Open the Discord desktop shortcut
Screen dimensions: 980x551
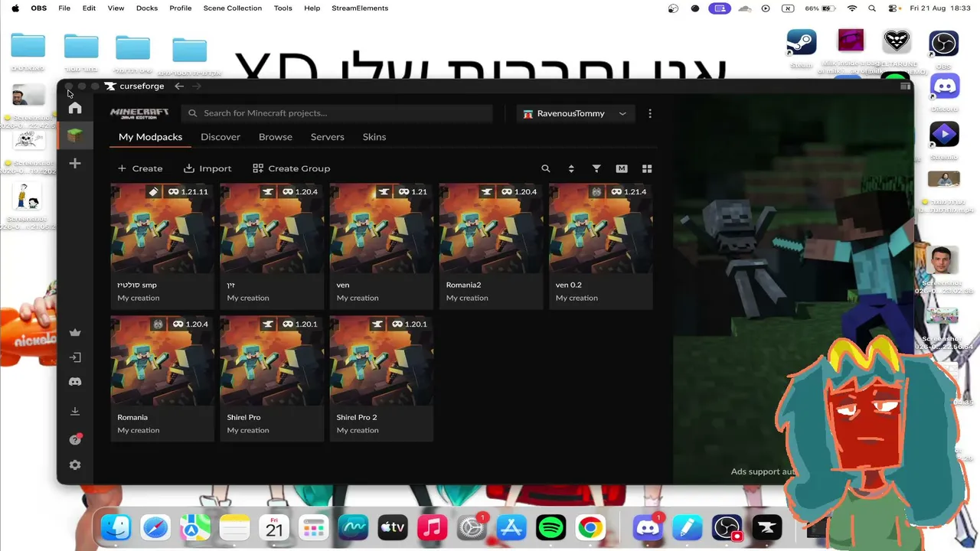pos(944,86)
